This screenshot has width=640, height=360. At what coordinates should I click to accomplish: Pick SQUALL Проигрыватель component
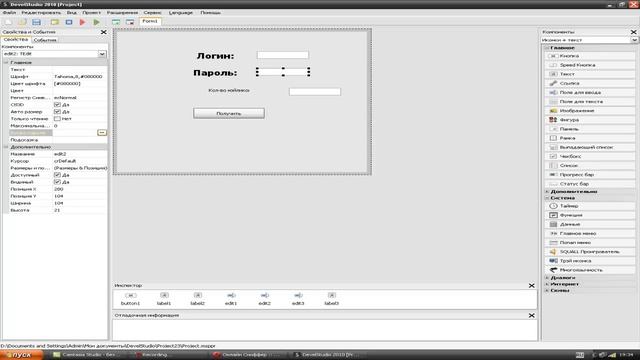[x=590, y=252]
